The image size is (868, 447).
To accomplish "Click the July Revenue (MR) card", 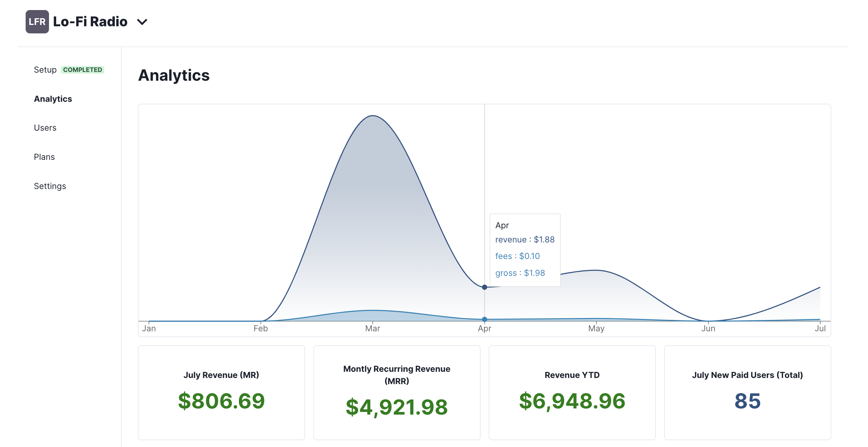I will (x=221, y=393).
